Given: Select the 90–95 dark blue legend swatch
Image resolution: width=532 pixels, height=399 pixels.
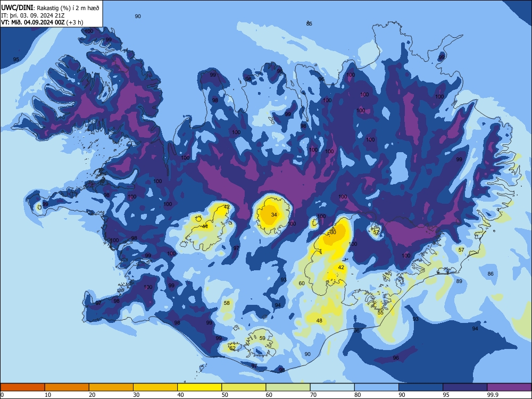Looking at the screenshot, I should click(421, 387).
